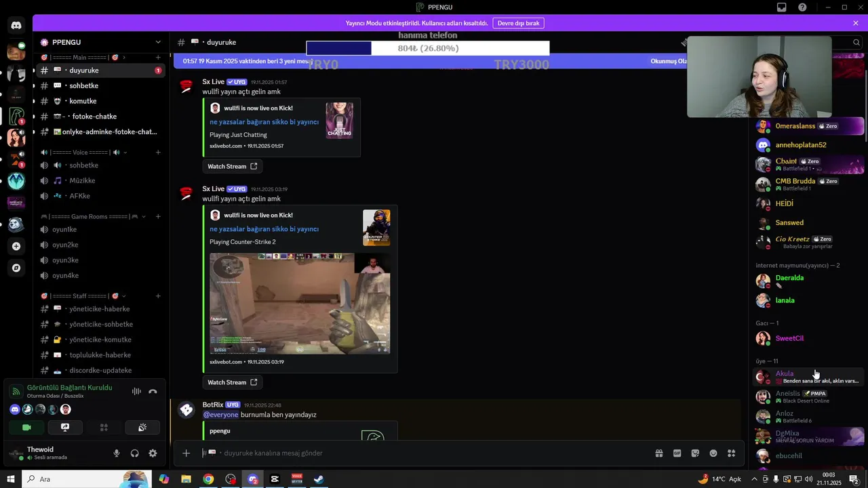Toggle deafen headphones next to Thewoid
The height and width of the screenshot is (488, 868).
click(x=134, y=453)
